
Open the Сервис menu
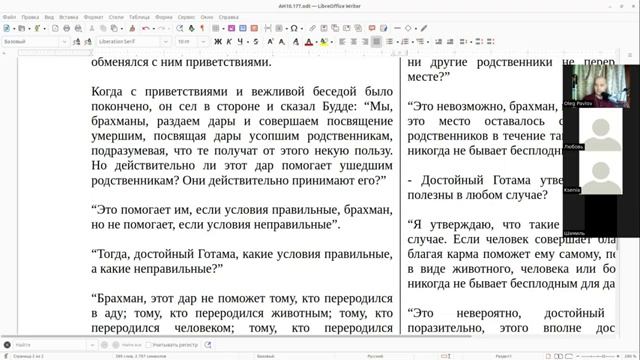point(186,17)
